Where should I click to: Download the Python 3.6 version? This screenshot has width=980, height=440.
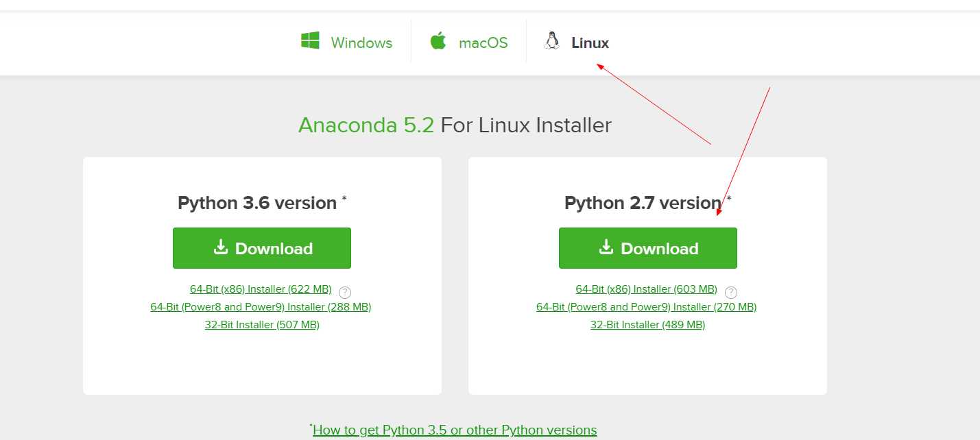point(262,248)
